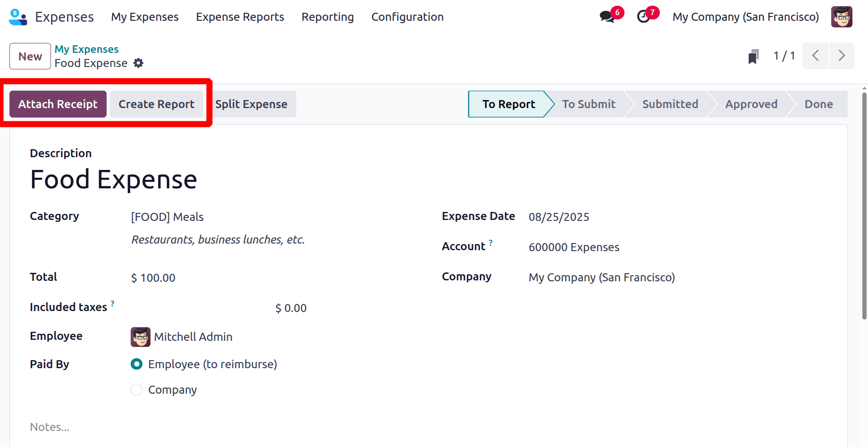
Task: Click the 1 / 1 pager counter
Action: click(x=784, y=56)
